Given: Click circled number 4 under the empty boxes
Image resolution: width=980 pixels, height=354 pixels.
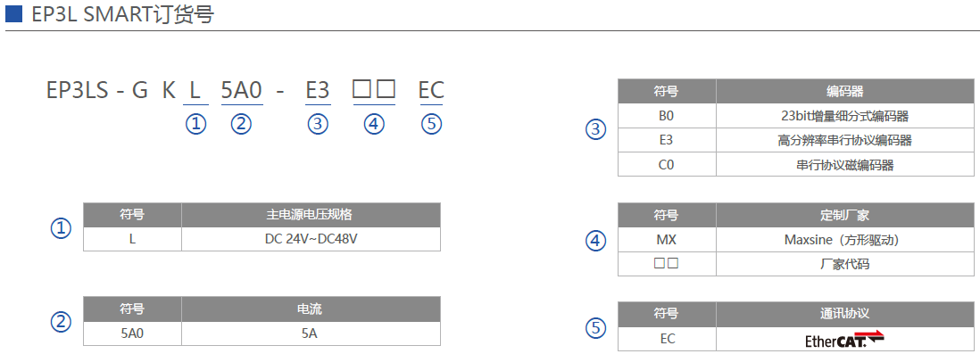Looking at the screenshot, I should coord(374,124).
